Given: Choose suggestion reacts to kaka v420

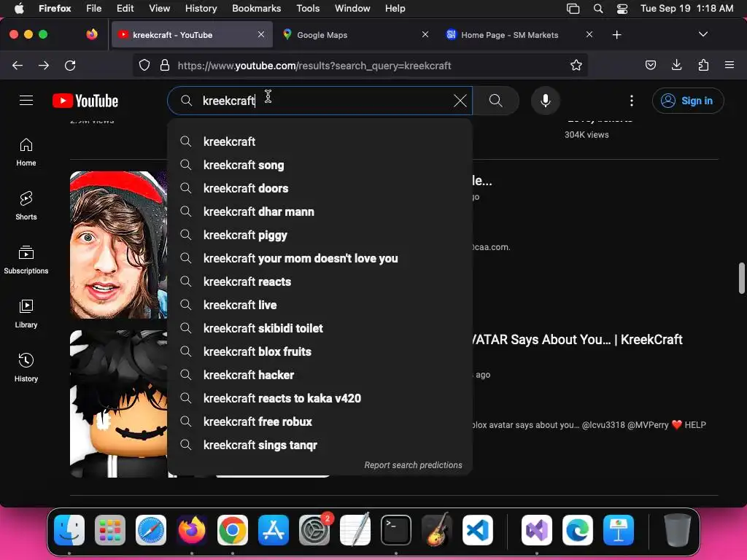Looking at the screenshot, I should pyautogui.click(x=320, y=398).
